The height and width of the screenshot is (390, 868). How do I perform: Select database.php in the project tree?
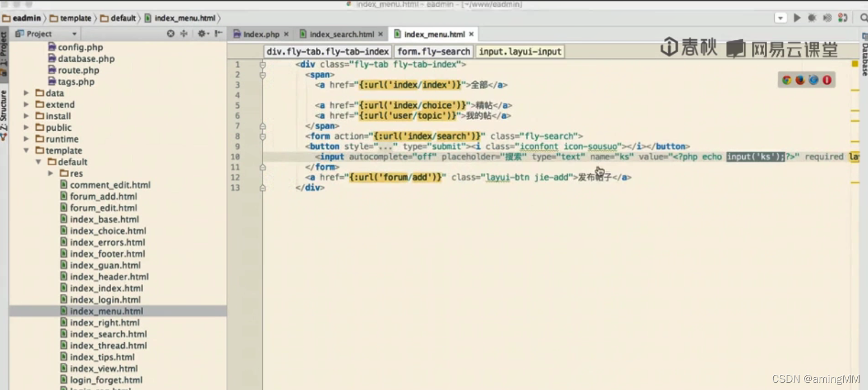(x=81, y=58)
